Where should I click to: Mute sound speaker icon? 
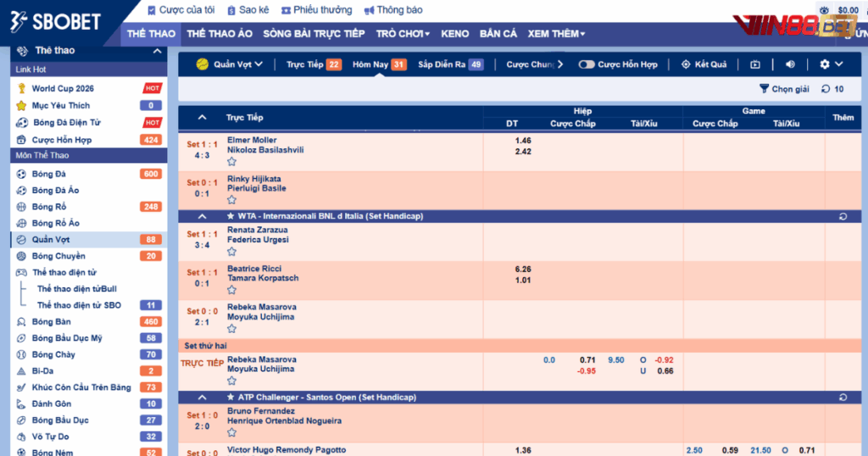coord(790,64)
